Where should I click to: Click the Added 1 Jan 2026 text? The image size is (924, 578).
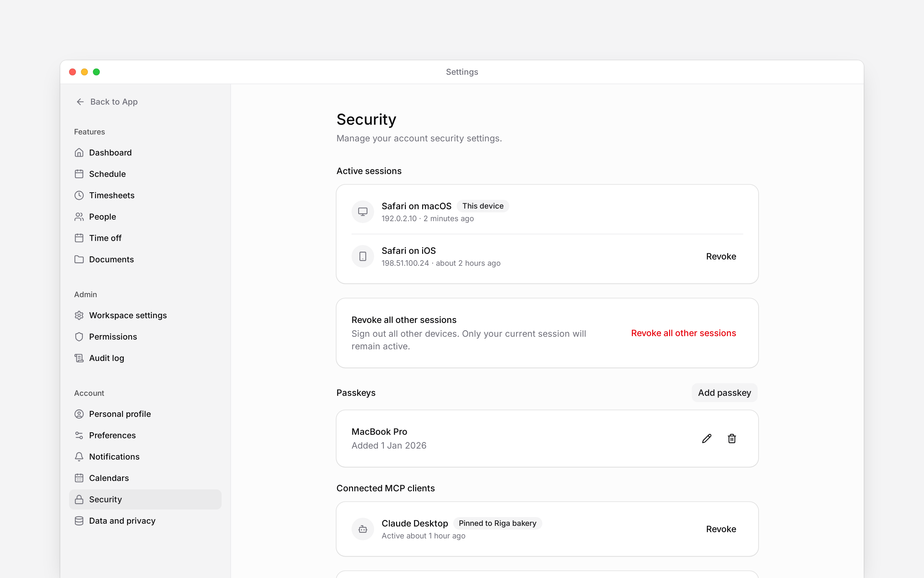pyautogui.click(x=389, y=446)
